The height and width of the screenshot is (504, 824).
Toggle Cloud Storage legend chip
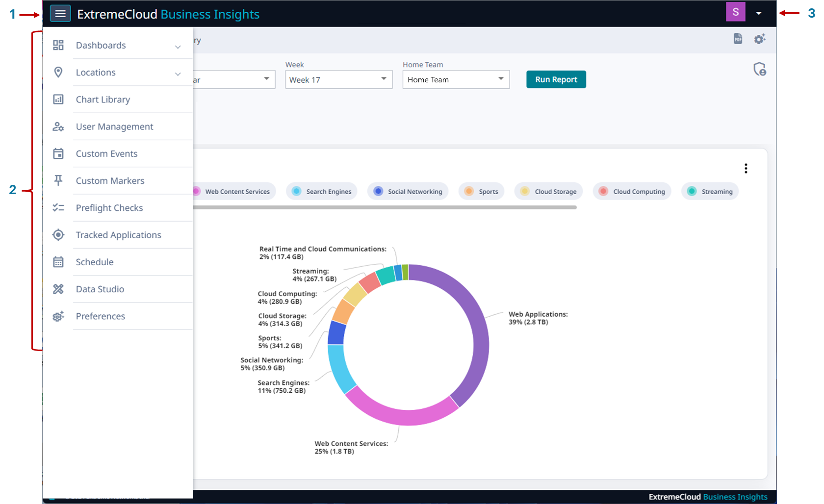click(548, 191)
